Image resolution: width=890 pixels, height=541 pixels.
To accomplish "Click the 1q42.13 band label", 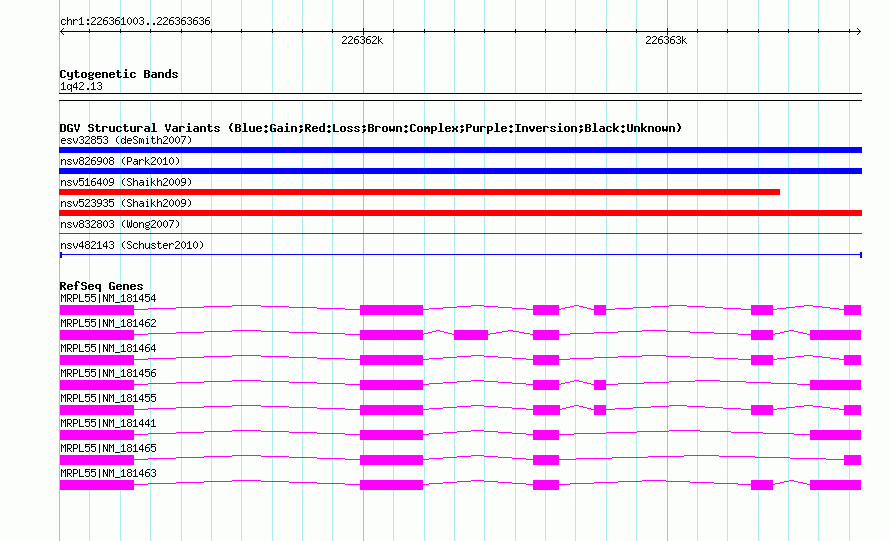I will click(x=81, y=86).
